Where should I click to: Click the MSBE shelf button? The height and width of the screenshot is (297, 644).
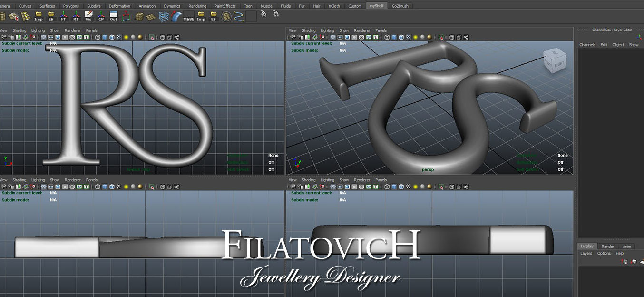click(188, 17)
